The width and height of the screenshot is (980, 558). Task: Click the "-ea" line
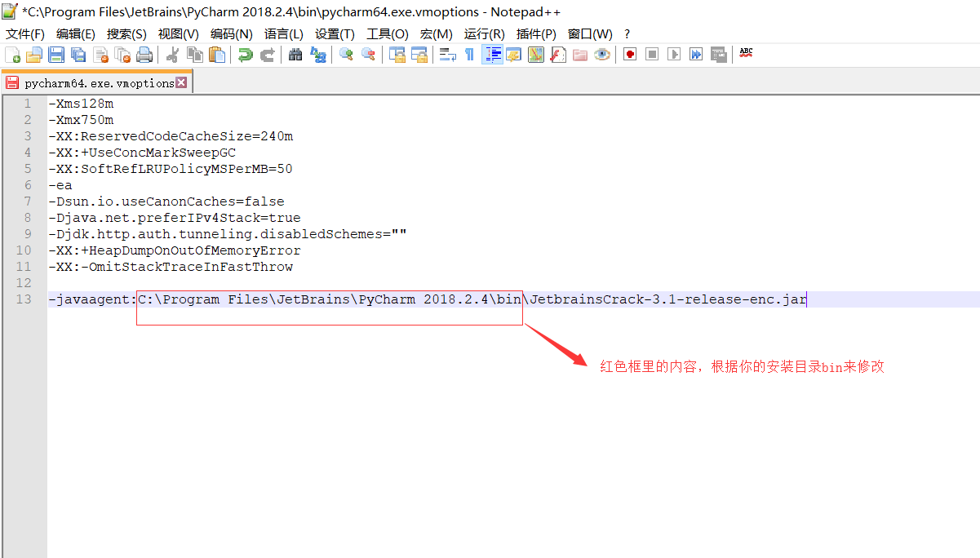click(x=60, y=185)
